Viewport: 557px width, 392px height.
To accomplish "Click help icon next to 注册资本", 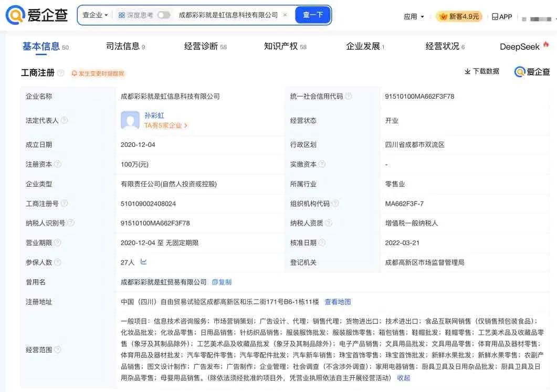I will pyautogui.click(x=58, y=164).
